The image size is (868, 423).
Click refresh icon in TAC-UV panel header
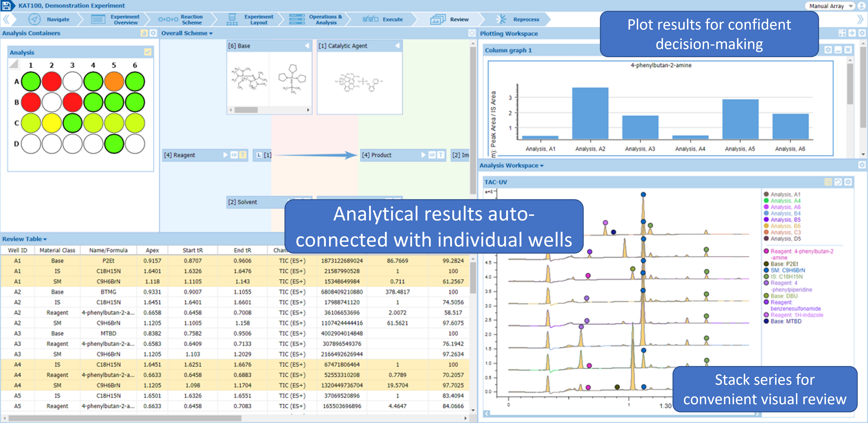tap(838, 182)
